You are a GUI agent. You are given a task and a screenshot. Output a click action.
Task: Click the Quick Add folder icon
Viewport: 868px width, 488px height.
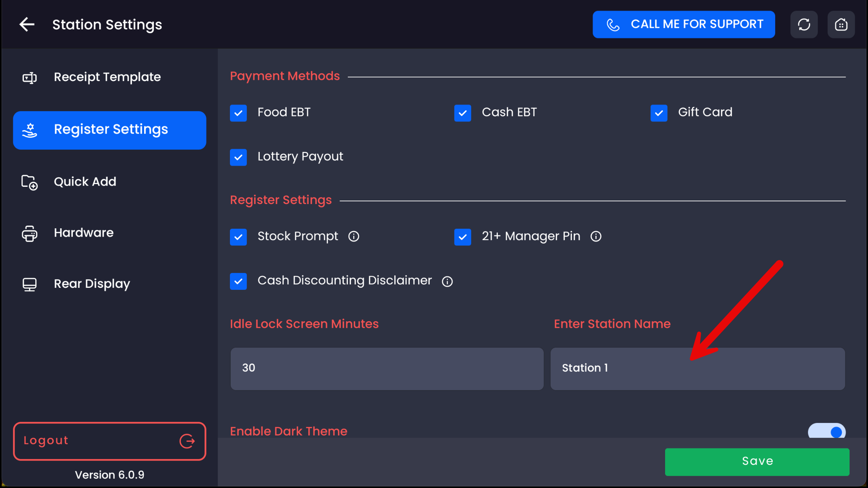pyautogui.click(x=29, y=182)
